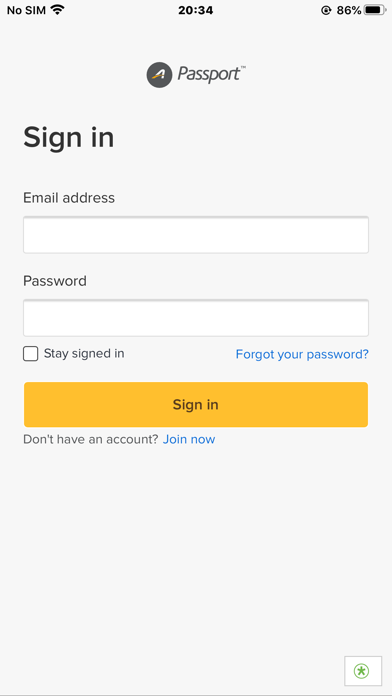Click the Passport wordmark text
392x696 pixels.
coord(211,74)
